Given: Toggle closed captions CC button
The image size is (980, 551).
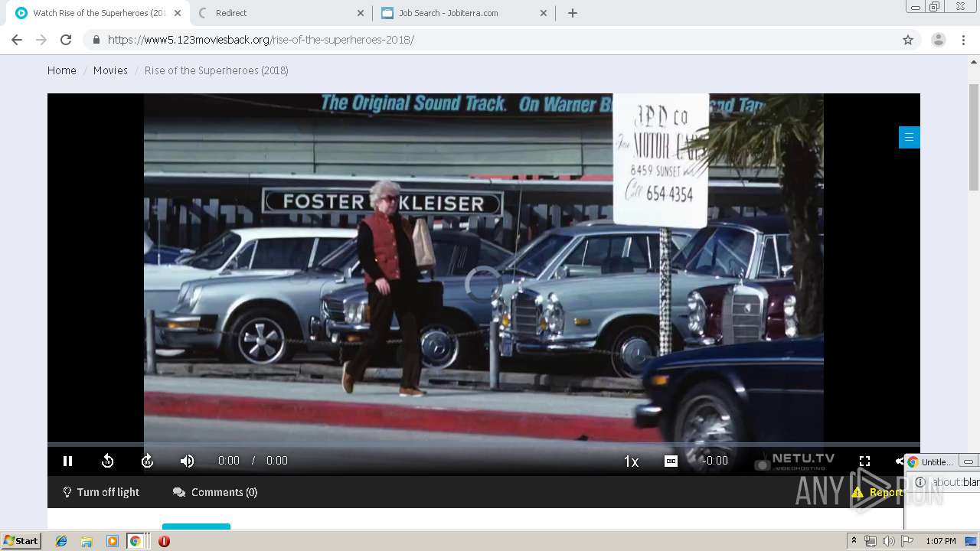Looking at the screenshot, I should (671, 461).
